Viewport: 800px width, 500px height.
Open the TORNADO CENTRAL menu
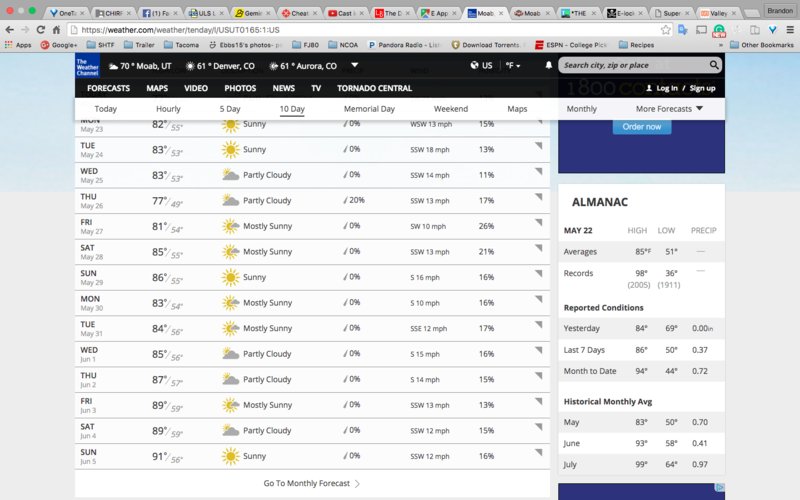[x=374, y=88]
